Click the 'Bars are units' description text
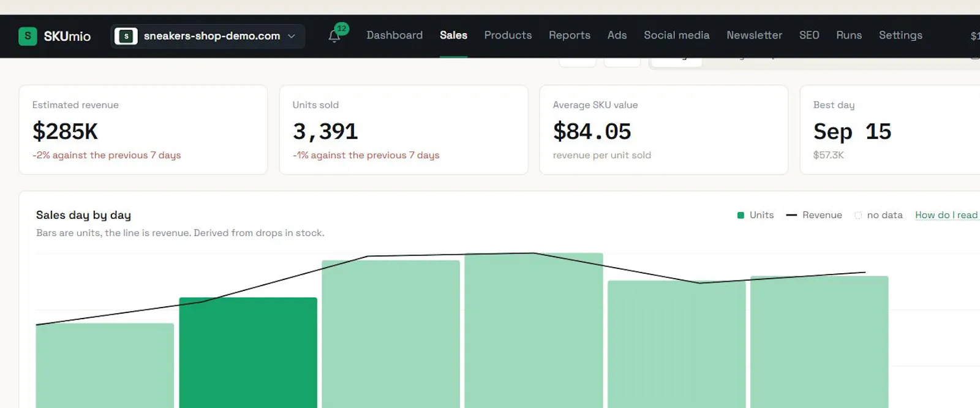 (180, 233)
